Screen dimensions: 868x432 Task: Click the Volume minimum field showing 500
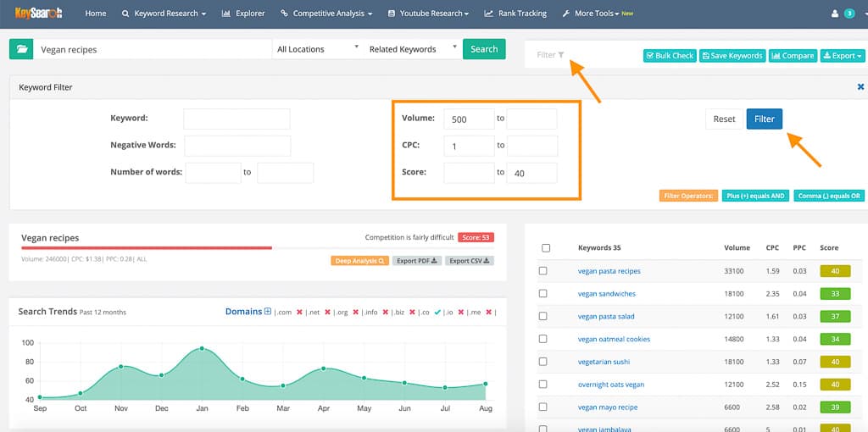(x=469, y=119)
